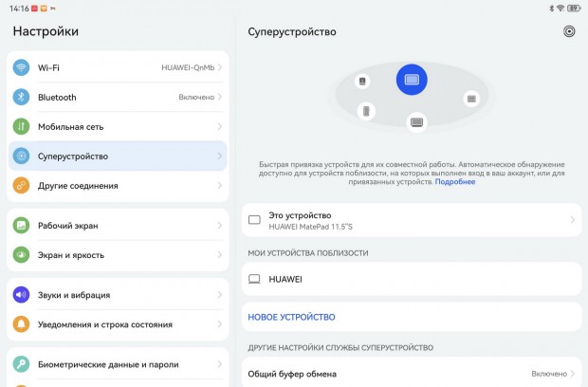Open Экран и яркость settings item
Image resolution: width=588 pixels, height=387 pixels.
point(118,255)
